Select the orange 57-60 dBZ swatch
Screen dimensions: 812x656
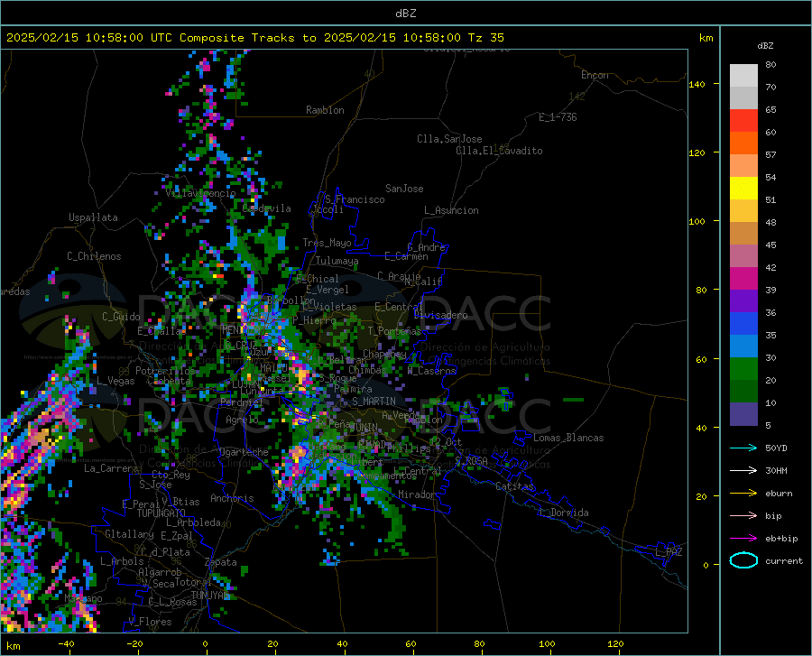[743, 143]
